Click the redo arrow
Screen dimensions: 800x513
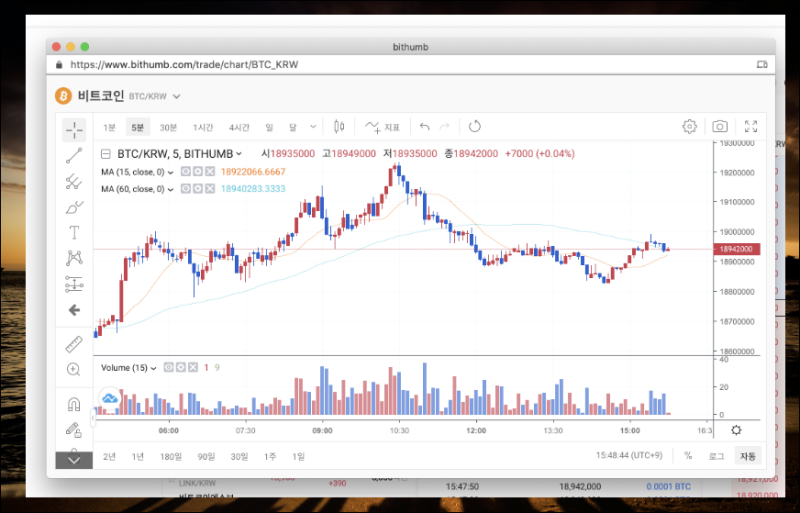tap(445, 127)
